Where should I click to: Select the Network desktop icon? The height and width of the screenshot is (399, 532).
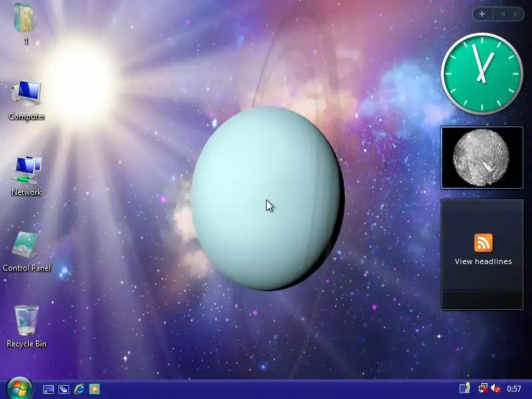(27, 176)
